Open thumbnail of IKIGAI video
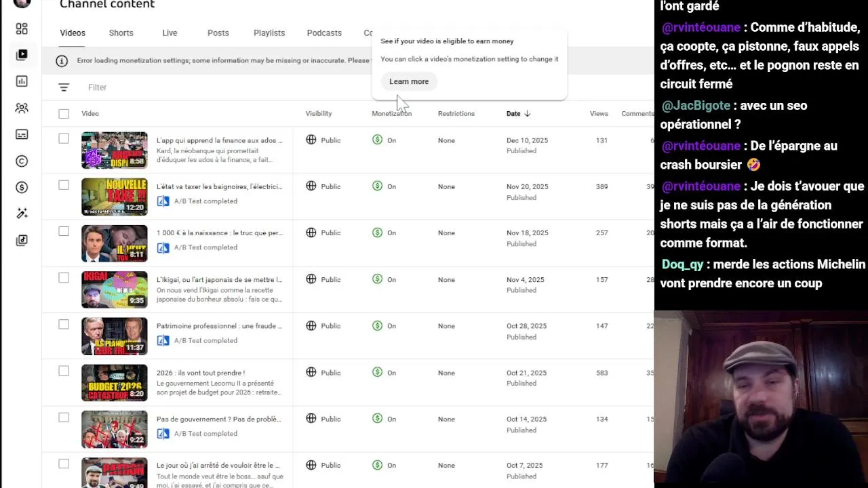Viewport: 868px width, 488px height. click(x=115, y=289)
